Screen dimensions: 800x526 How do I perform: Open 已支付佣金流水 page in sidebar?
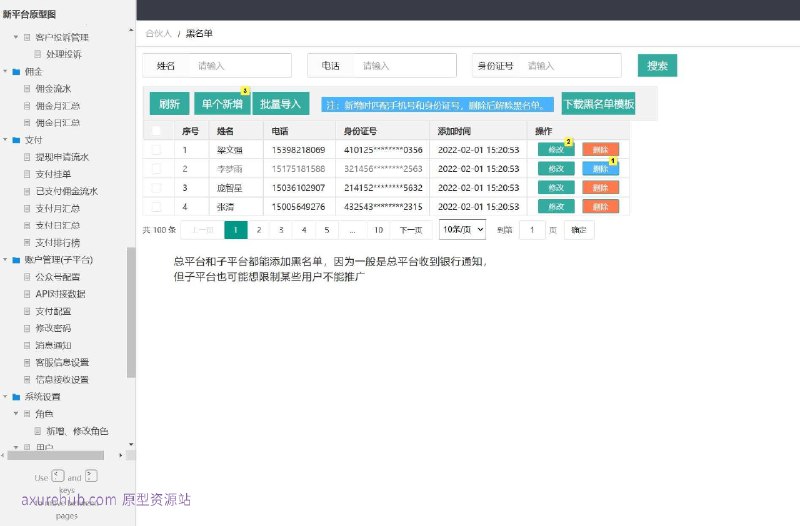point(66,191)
